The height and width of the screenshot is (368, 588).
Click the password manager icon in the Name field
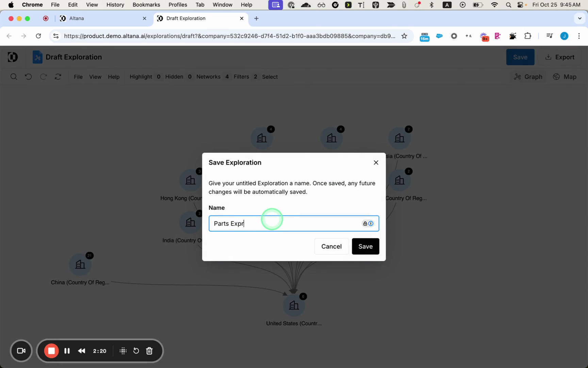point(367,224)
